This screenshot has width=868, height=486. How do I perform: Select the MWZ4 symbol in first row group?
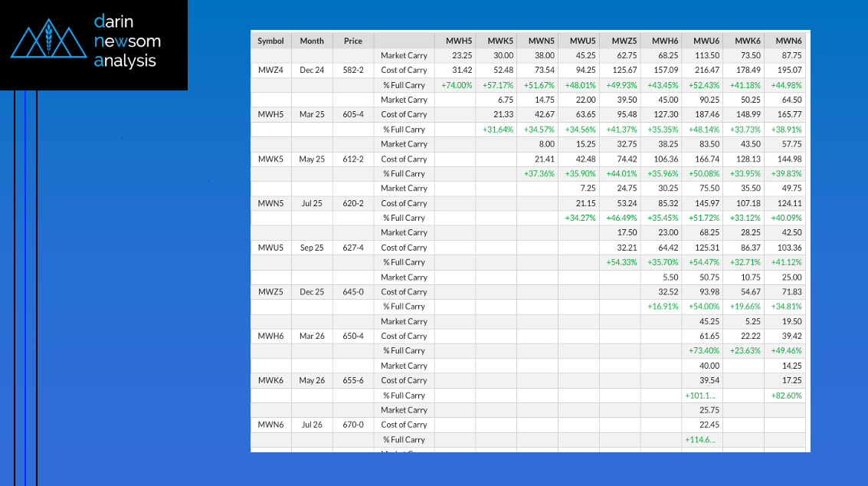pyautogui.click(x=270, y=70)
